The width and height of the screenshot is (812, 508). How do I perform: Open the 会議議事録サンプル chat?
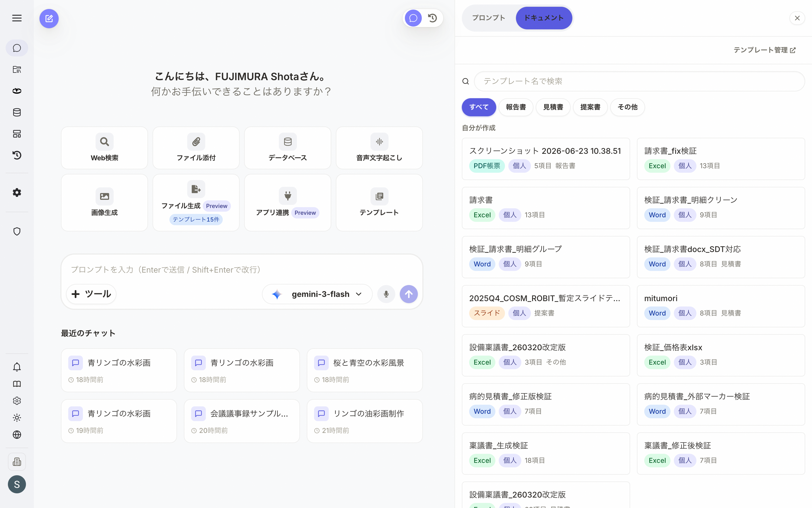tap(242, 421)
